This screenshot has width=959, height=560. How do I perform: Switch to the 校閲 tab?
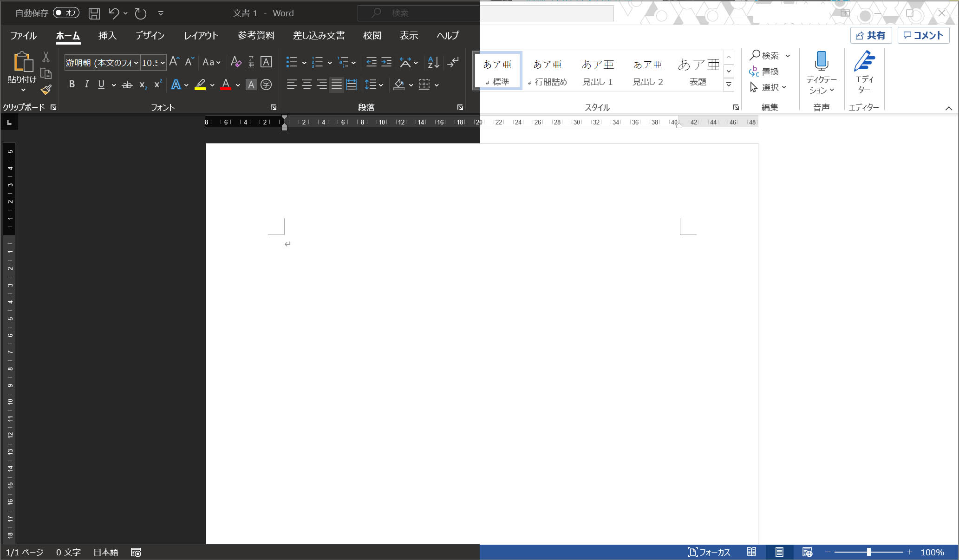click(x=372, y=35)
